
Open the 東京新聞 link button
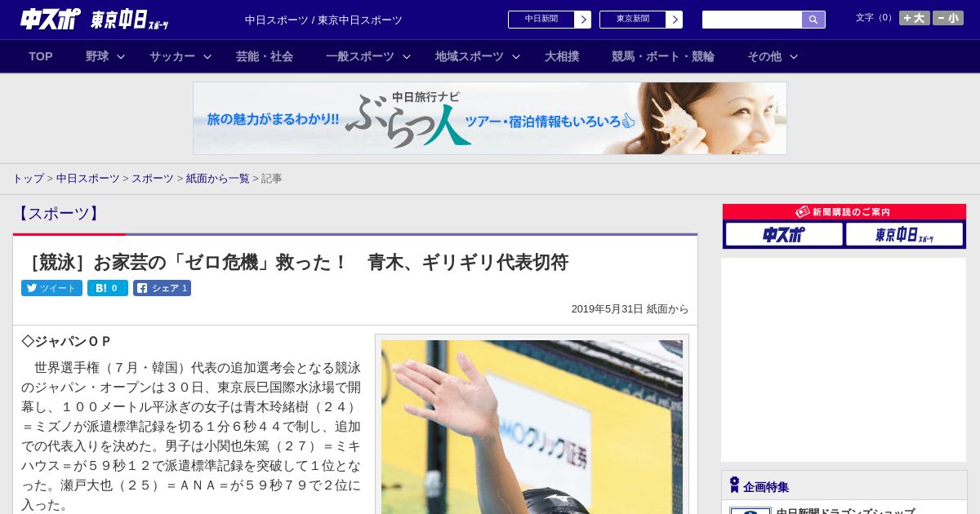[x=633, y=20]
